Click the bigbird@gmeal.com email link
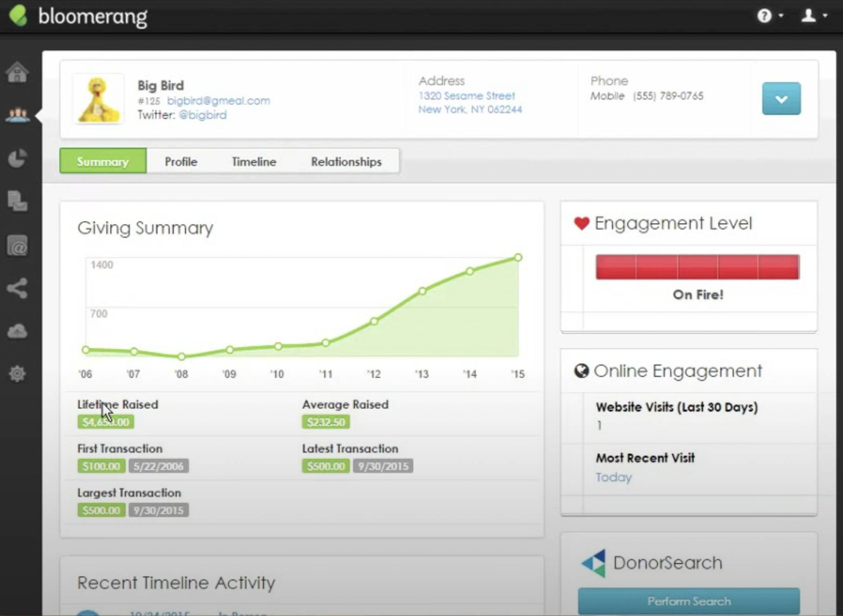 [x=218, y=101]
